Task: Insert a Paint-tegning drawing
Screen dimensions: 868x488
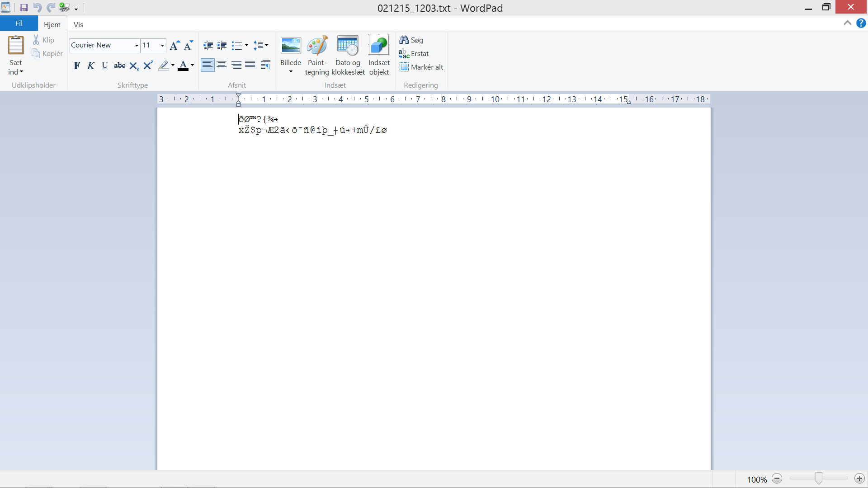Action: [x=317, y=46]
